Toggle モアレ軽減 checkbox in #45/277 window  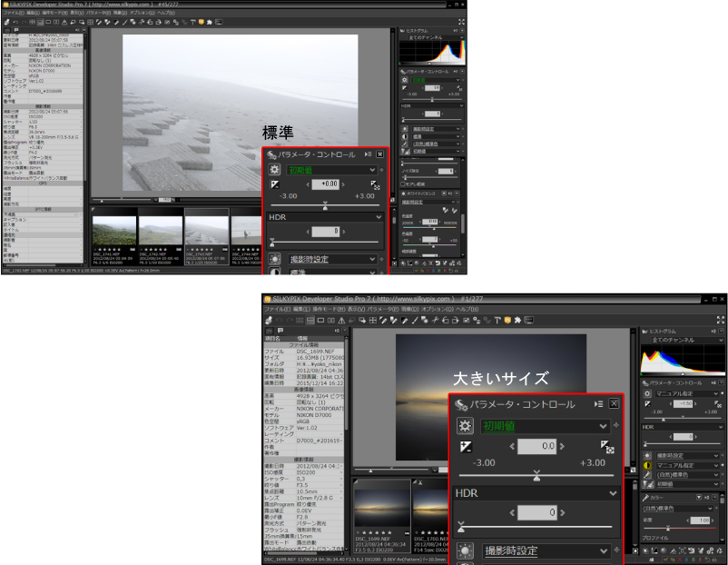pos(403,184)
